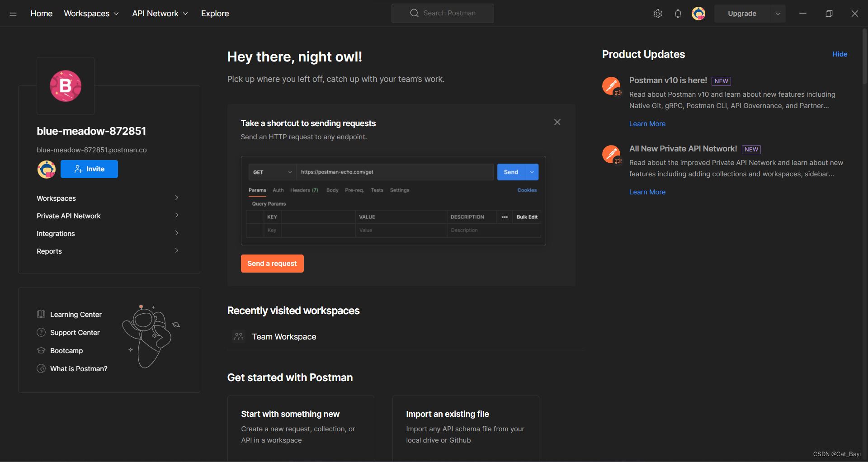868x462 pixels.
Task: Click the Postman v10 is here! headline
Action: [668, 80]
